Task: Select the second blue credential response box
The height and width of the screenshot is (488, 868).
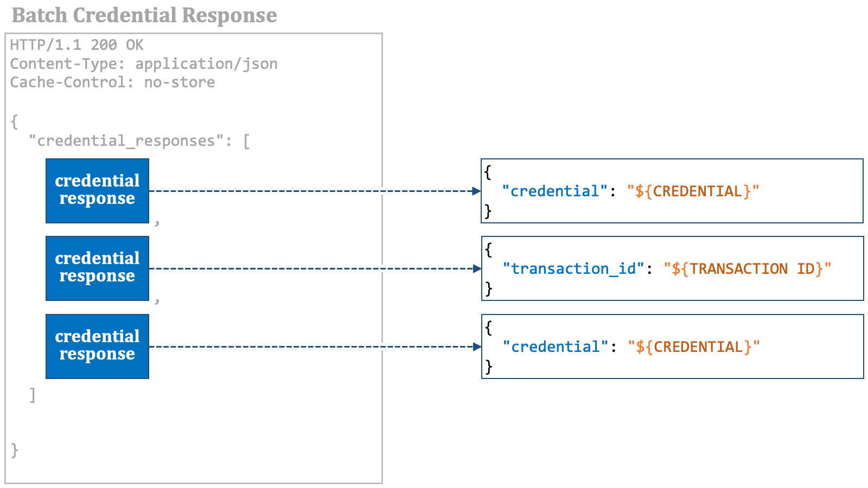Action: coord(97,268)
